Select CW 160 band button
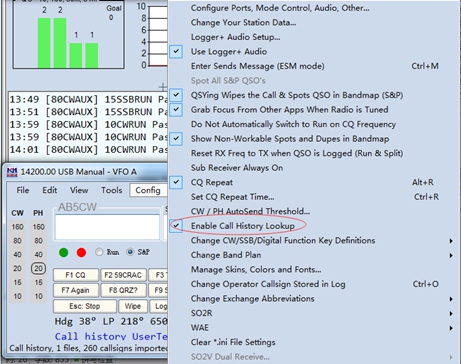This screenshot has width=461, height=364. coord(17,227)
